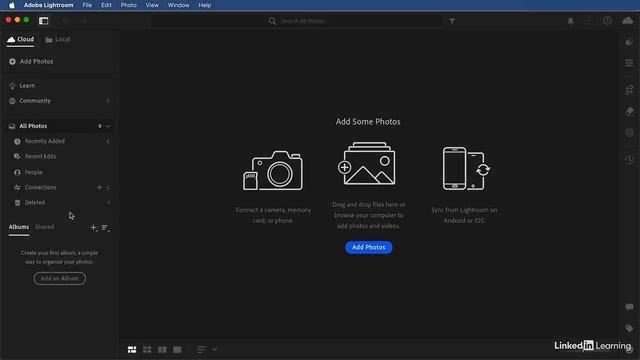Open the Help menu
This screenshot has width=640, height=360.
(x=204, y=5)
